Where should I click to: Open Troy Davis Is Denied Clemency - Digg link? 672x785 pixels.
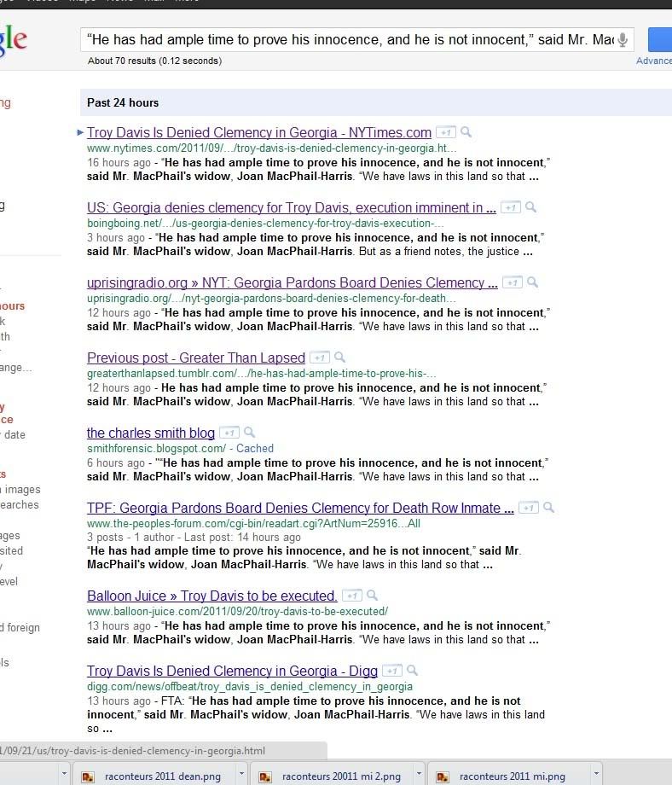coord(232,671)
